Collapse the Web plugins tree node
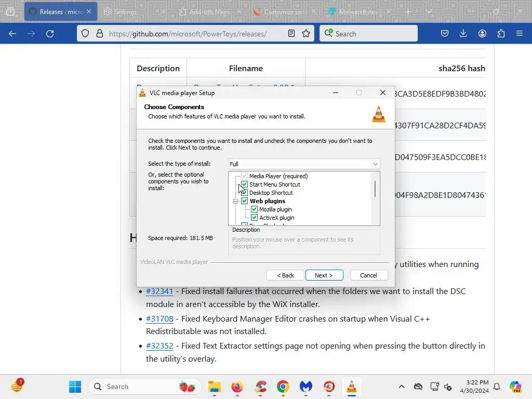The width and height of the screenshot is (532, 399). pos(235,201)
